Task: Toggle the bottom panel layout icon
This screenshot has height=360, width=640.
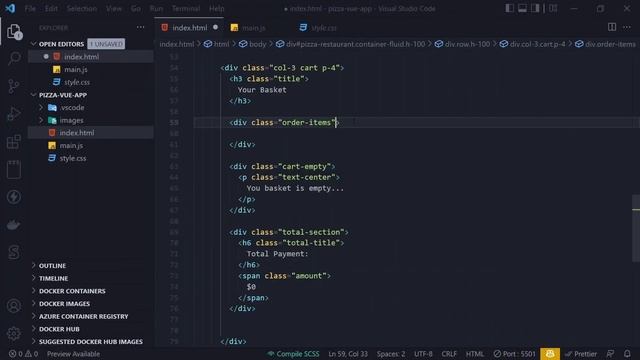Action: point(522,8)
